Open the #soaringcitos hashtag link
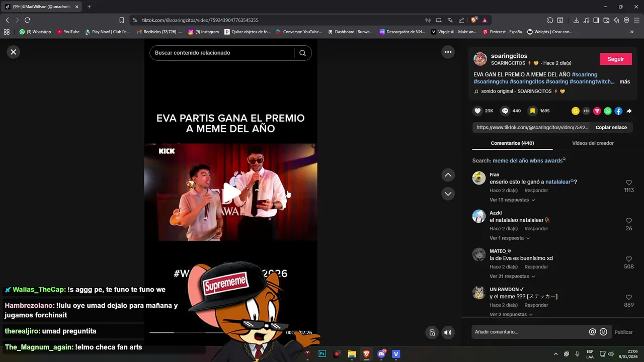 (x=527, y=81)
